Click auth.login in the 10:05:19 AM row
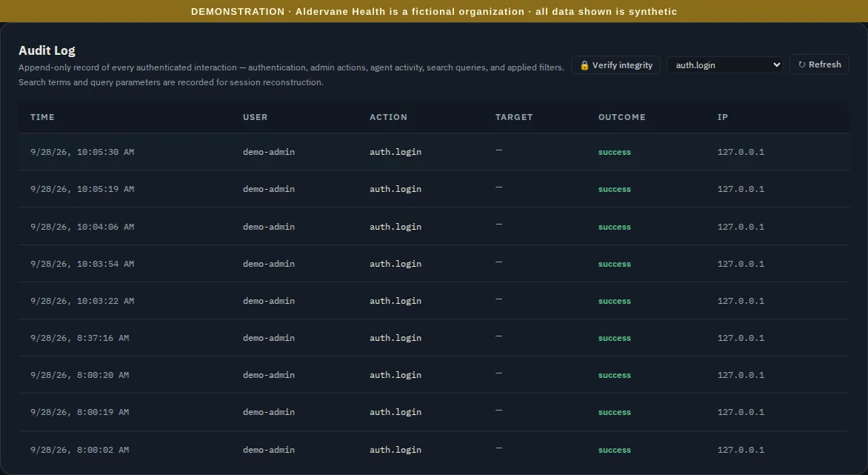 395,190
